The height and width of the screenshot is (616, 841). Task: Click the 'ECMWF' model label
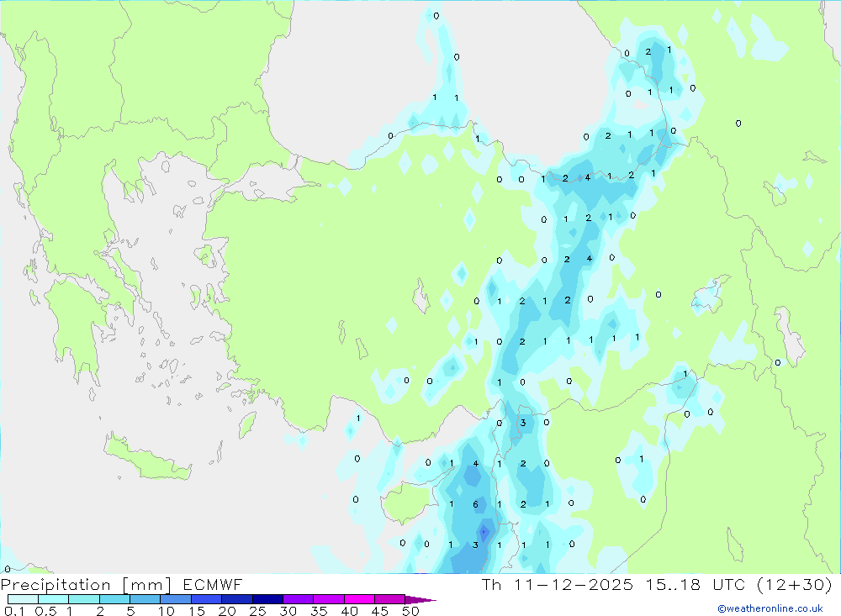point(213,585)
